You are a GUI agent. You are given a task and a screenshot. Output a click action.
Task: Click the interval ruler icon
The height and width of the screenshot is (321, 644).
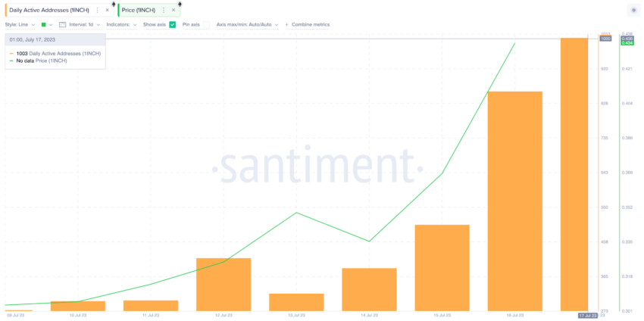coord(62,25)
